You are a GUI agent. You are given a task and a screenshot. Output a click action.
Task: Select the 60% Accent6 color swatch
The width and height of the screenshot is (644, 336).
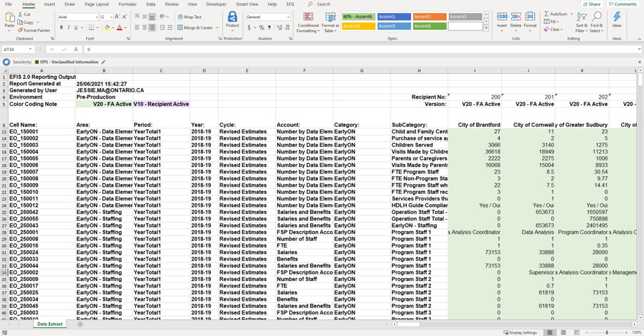click(x=358, y=16)
